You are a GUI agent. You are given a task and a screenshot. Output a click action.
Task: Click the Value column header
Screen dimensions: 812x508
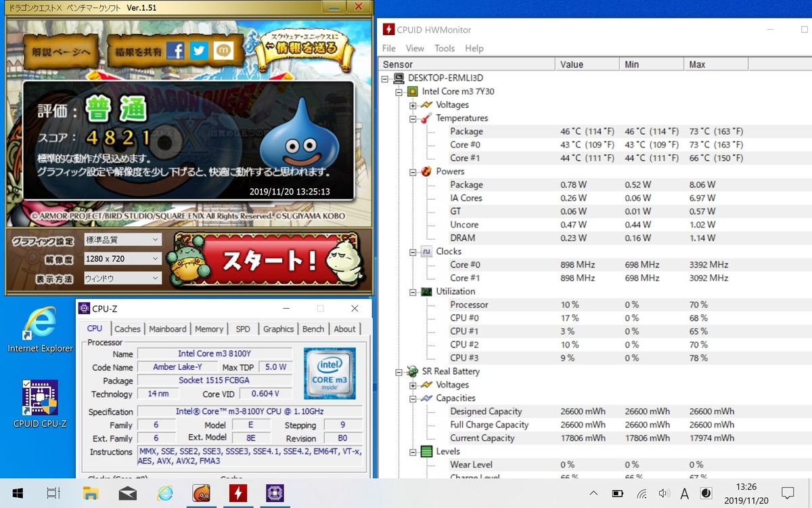point(587,64)
